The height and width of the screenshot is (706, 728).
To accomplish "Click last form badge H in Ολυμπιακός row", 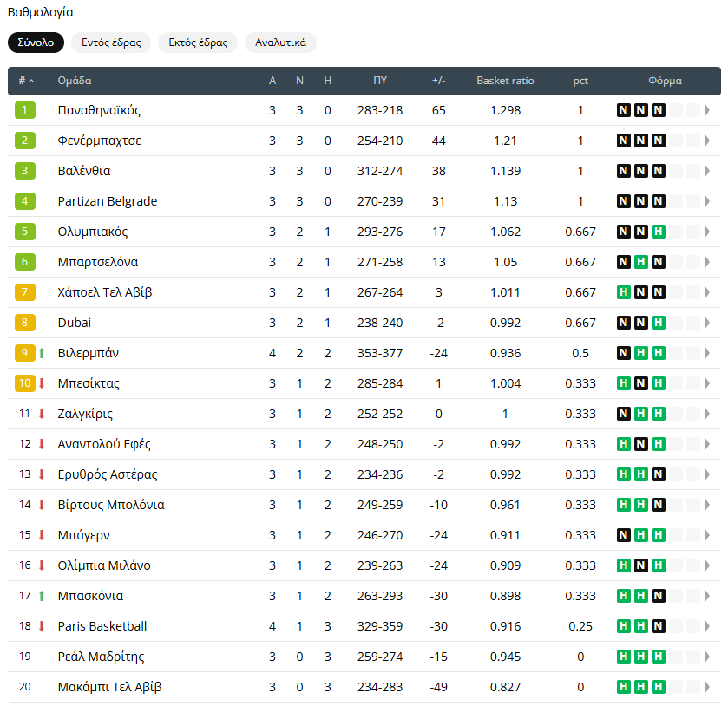I will (x=659, y=232).
